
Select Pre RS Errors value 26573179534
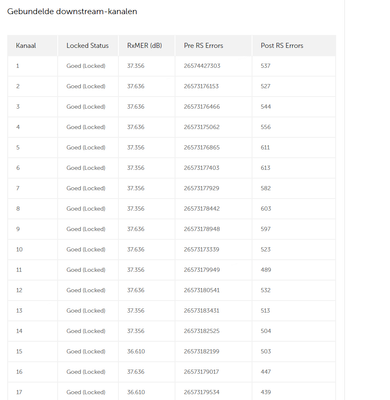pyautogui.click(x=202, y=392)
